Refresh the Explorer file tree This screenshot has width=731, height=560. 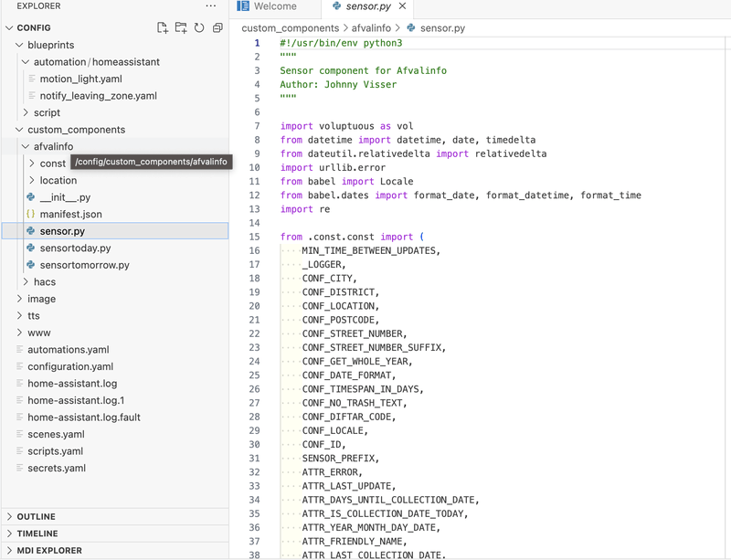pyautogui.click(x=199, y=28)
